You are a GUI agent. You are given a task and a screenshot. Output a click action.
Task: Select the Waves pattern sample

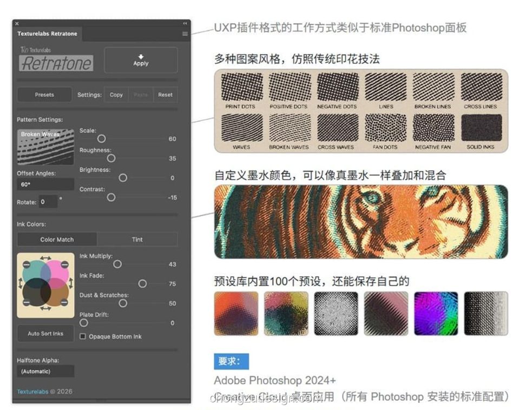[241, 128]
